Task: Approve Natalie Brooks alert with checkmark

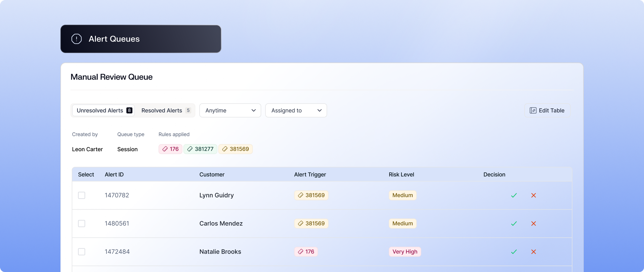Action: click(514, 252)
